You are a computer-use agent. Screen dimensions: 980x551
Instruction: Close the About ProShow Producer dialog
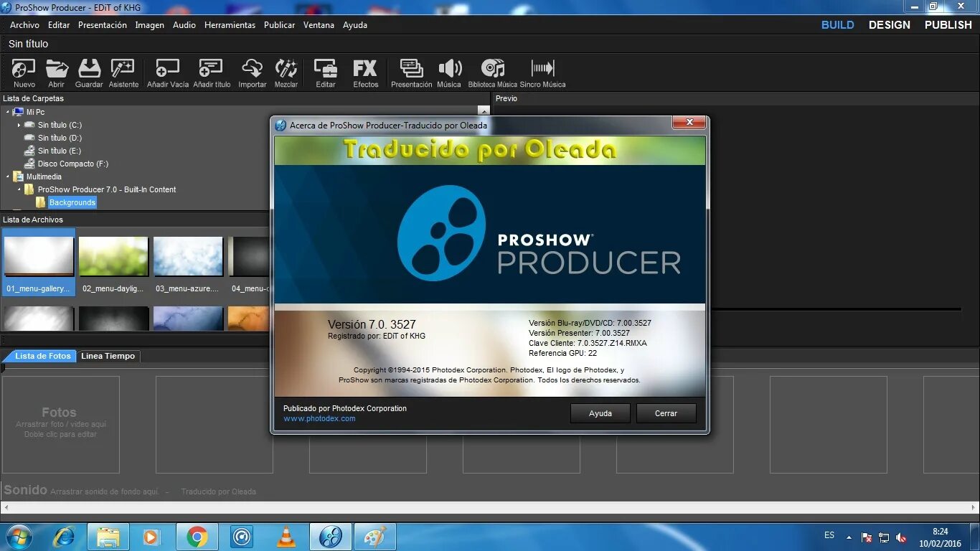coord(689,123)
